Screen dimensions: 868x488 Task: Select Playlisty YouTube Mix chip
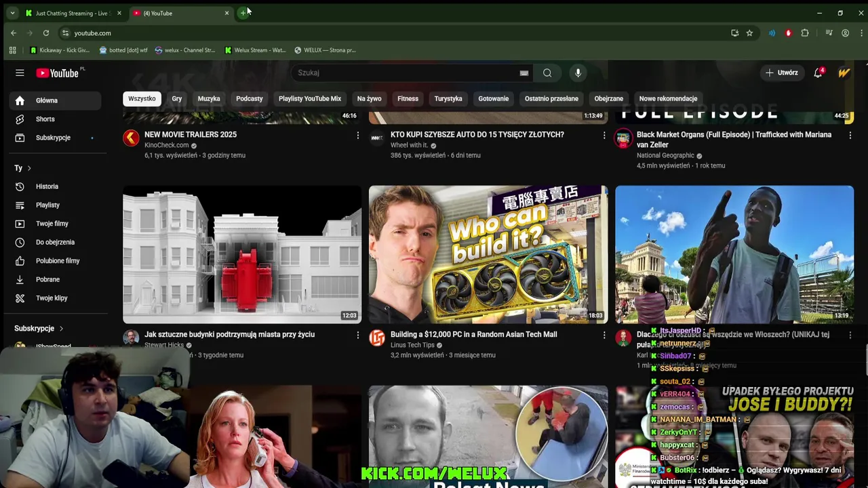pos(310,99)
